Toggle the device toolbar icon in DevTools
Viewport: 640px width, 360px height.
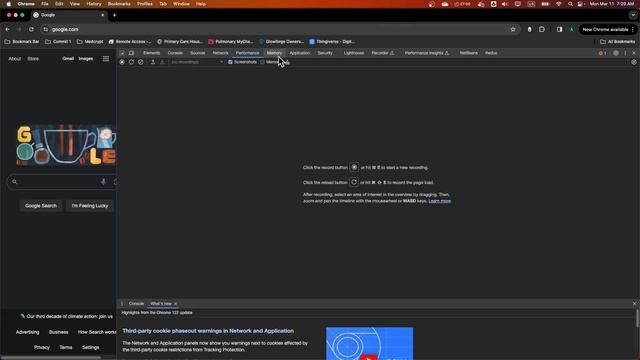click(131, 53)
